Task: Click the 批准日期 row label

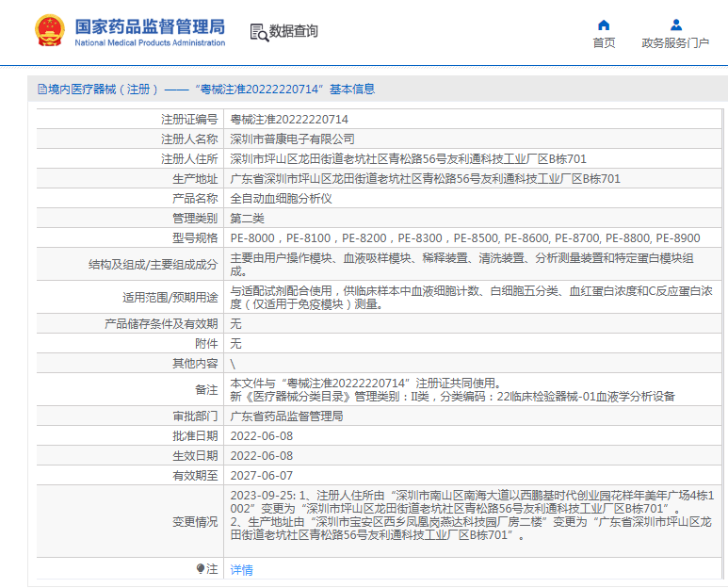Action: tap(195, 436)
